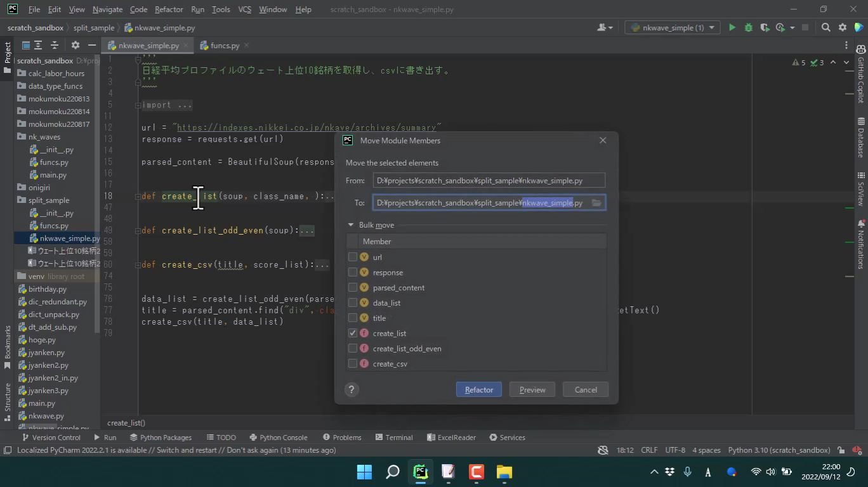This screenshot has height=487, width=868.
Task: Enable the create_csv member checkbox
Action: coord(353,364)
